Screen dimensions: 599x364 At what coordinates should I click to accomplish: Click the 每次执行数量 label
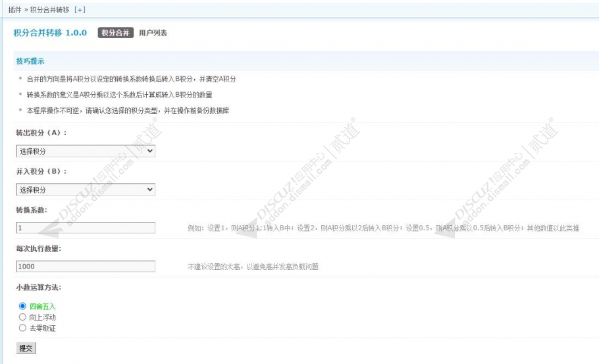click(x=39, y=249)
